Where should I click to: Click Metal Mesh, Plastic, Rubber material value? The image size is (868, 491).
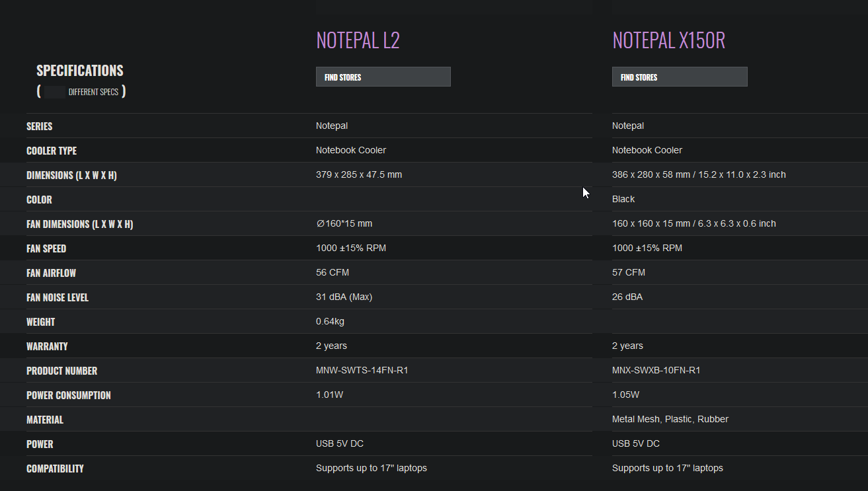click(670, 419)
